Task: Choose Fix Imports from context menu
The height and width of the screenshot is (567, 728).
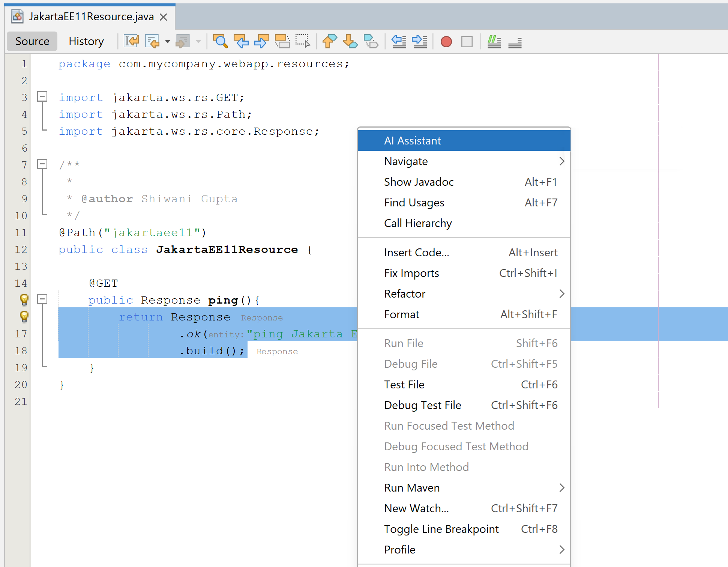Action: tap(411, 273)
